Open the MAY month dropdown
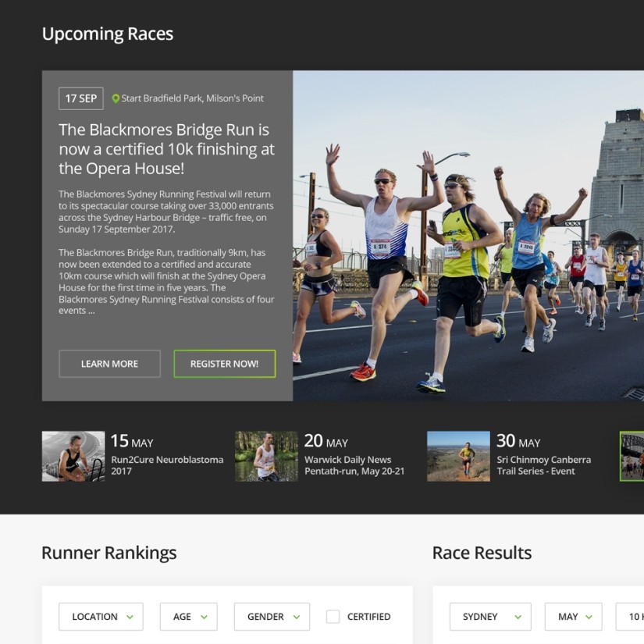 point(574,617)
